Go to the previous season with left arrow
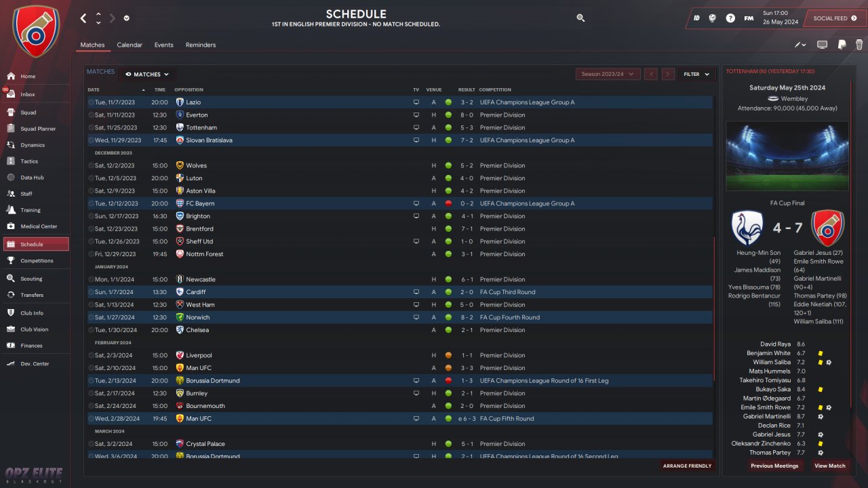 tap(651, 75)
